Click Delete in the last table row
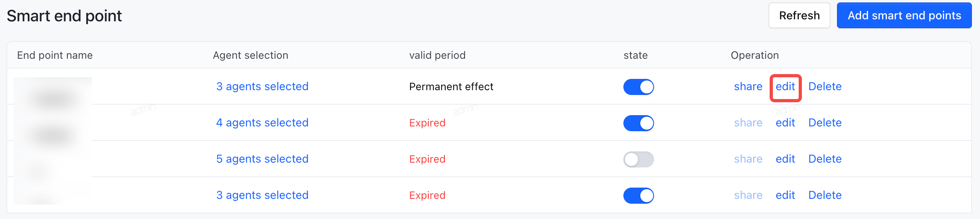Screen dimensions: 980x219 [825, 195]
